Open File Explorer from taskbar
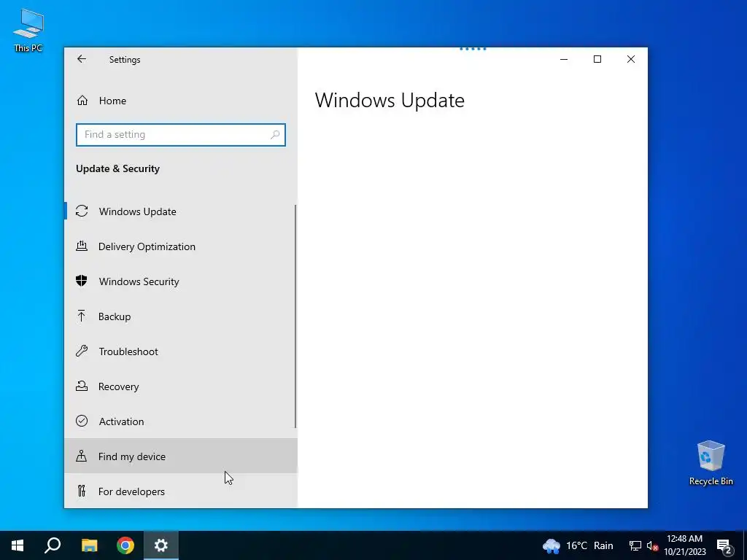This screenshot has width=747, height=560. 89,545
